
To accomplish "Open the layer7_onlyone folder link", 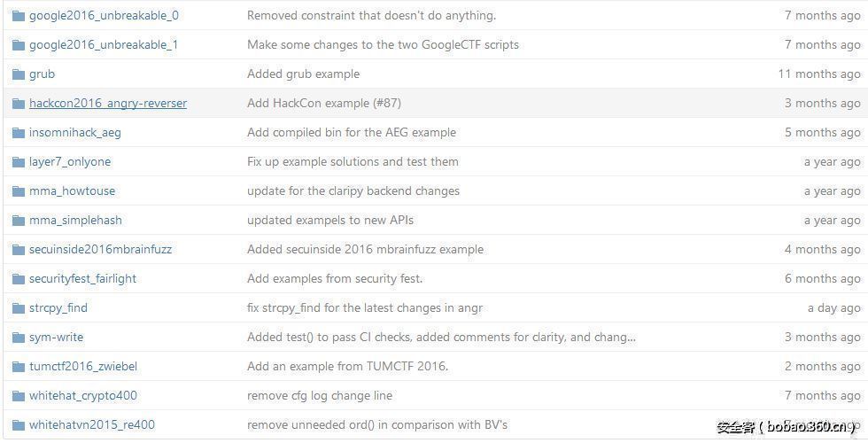I will 69,162.
